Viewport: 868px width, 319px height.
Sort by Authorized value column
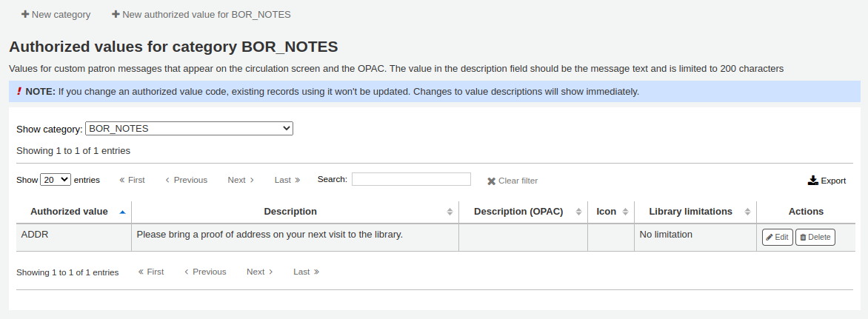tap(70, 212)
